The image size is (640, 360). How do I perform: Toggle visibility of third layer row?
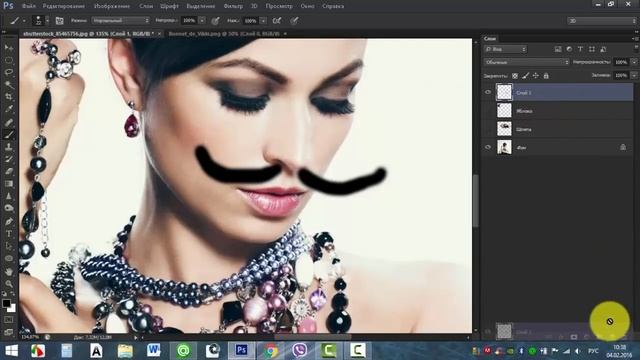pyautogui.click(x=488, y=129)
